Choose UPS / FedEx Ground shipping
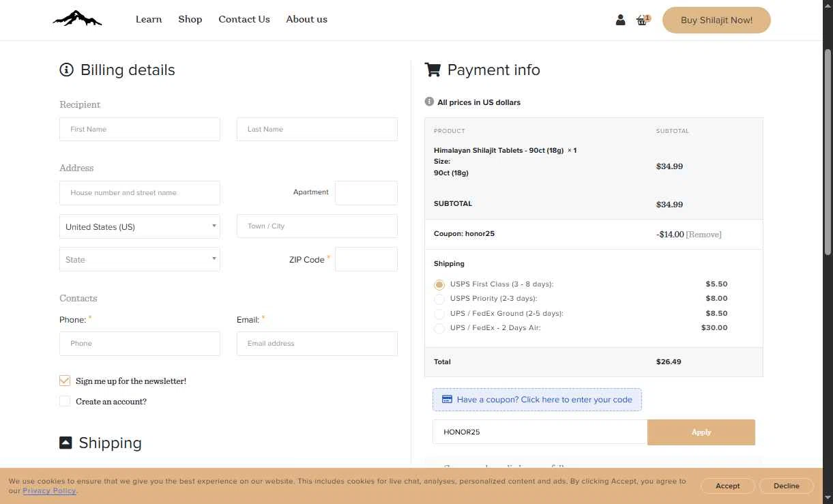 coord(439,314)
